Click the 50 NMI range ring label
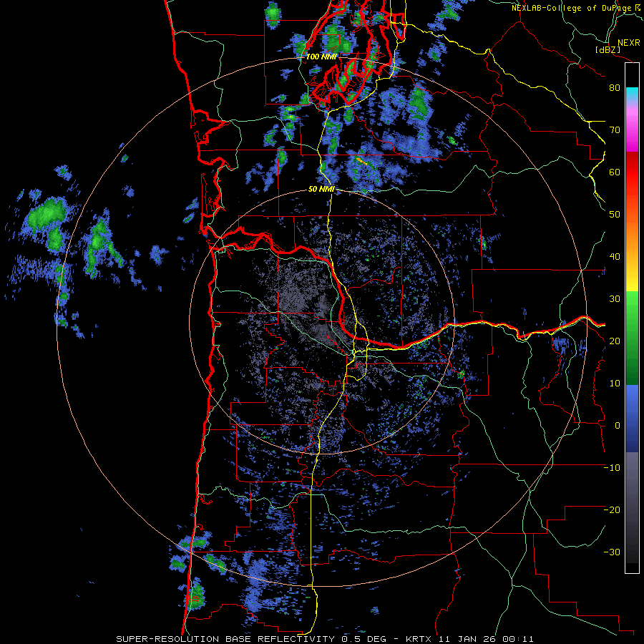The width and height of the screenshot is (644, 644). (321, 190)
